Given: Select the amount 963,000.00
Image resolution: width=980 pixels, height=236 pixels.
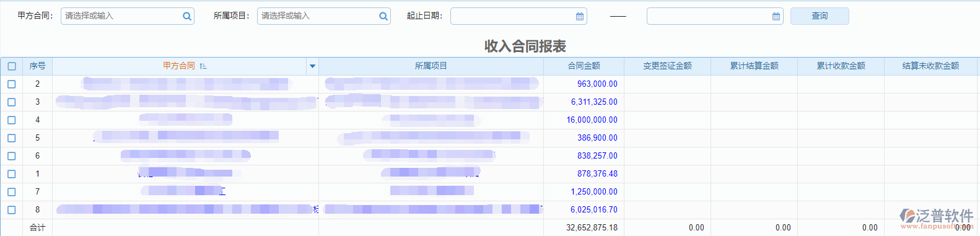Looking at the screenshot, I should coord(597,84).
